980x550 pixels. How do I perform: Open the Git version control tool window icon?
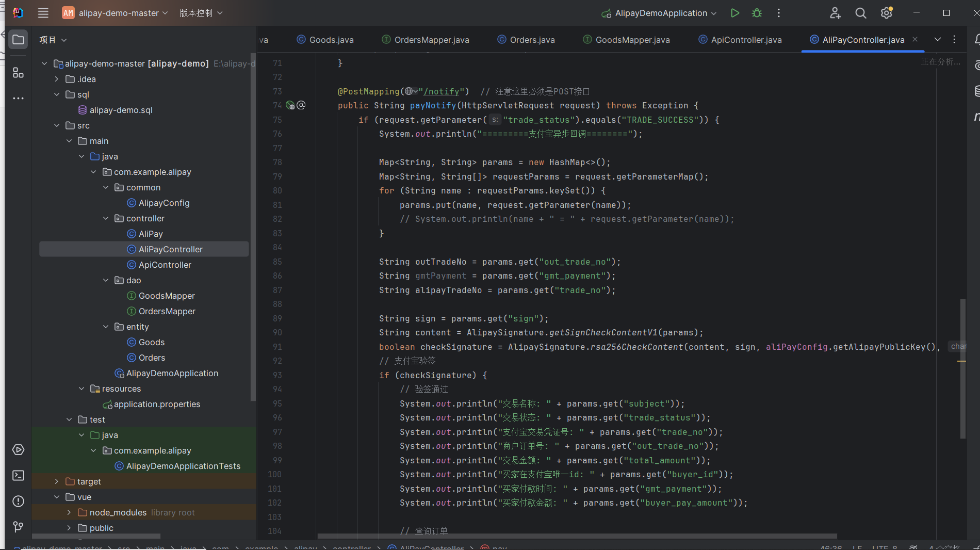(x=18, y=527)
